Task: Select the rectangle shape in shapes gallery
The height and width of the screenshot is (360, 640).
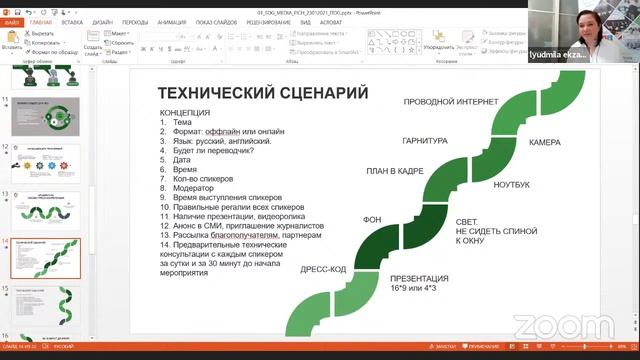Action: pos(396,34)
